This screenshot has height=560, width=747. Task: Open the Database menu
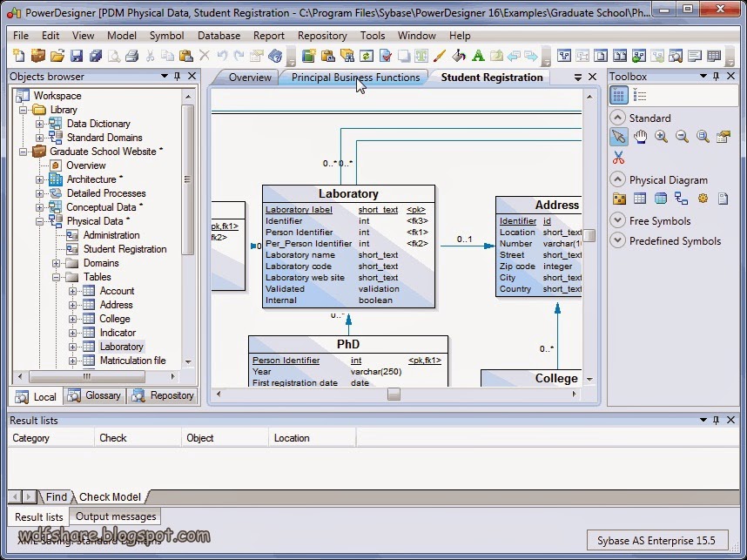coord(219,35)
